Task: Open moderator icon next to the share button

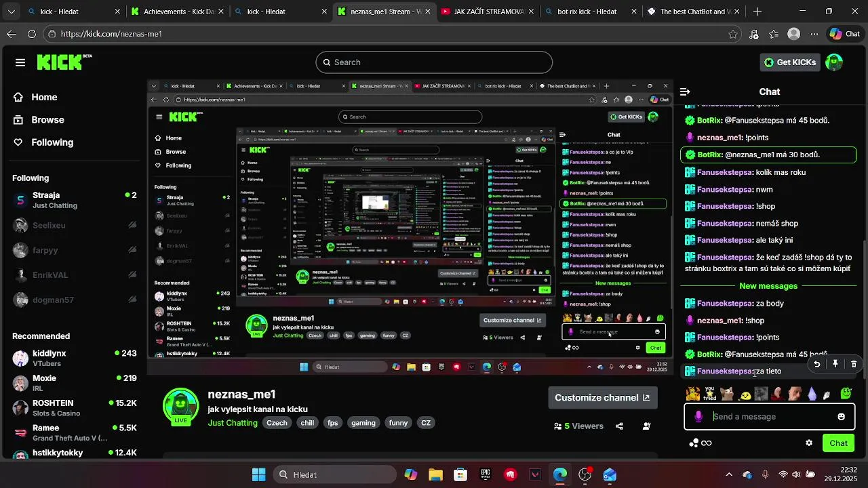Action: pyautogui.click(x=647, y=426)
